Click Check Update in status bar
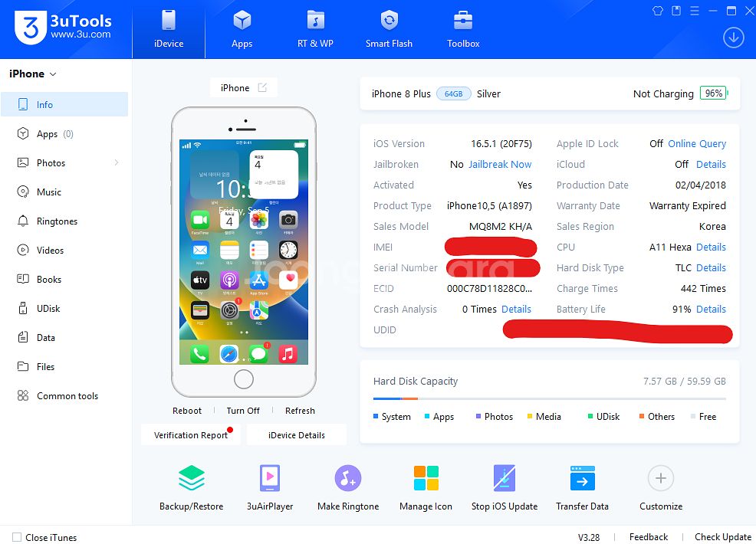Image resolution: width=756 pixels, height=544 pixels. pyautogui.click(x=723, y=537)
